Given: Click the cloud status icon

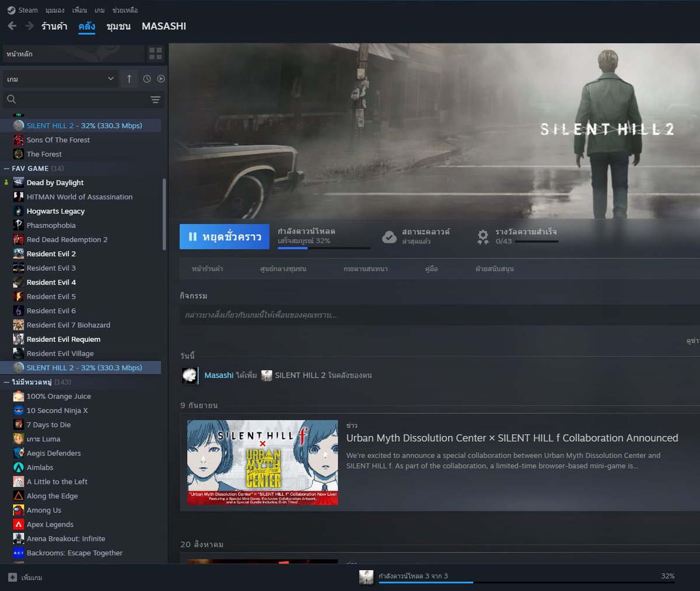Looking at the screenshot, I should tap(389, 237).
